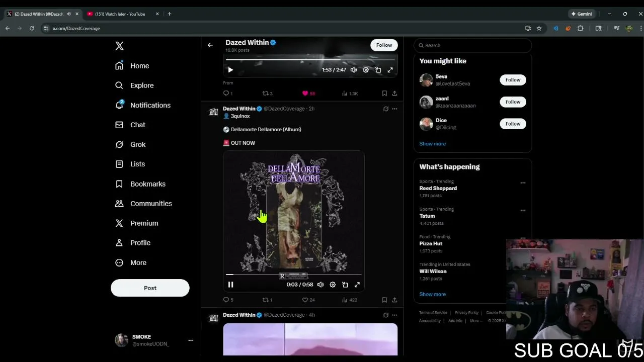Reload the page in browser toolbar

[32, 29]
